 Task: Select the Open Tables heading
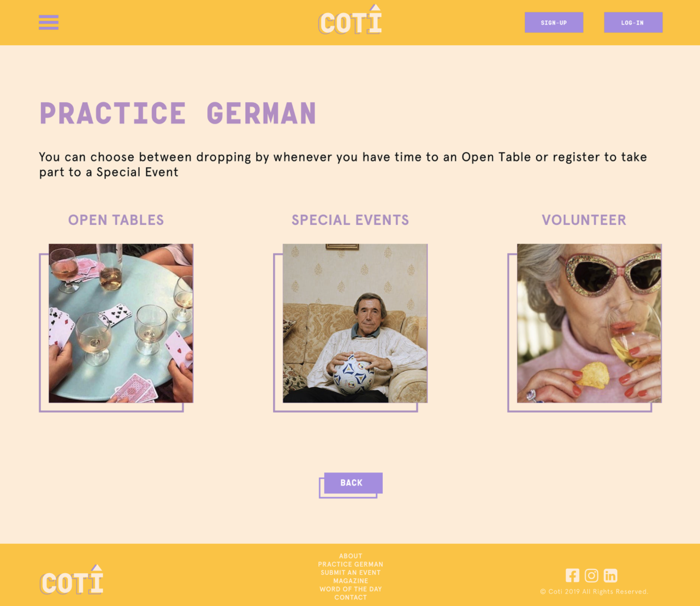(116, 220)
